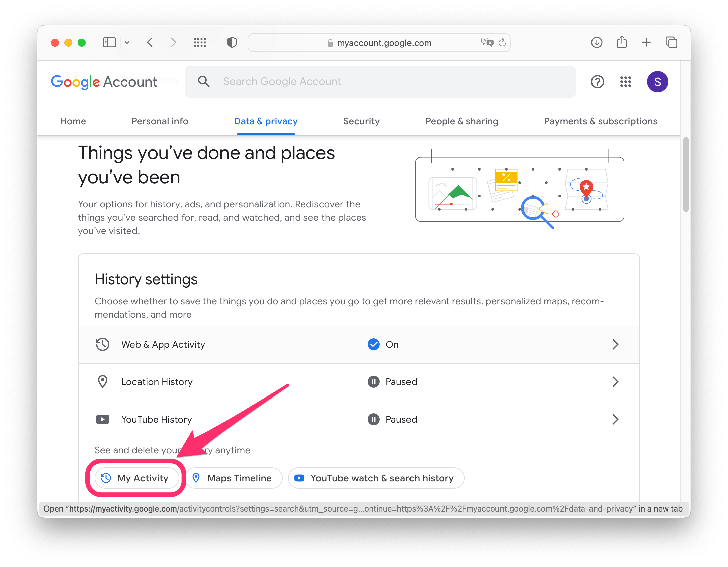Click the YouTube History Paused status

[401, 419]
